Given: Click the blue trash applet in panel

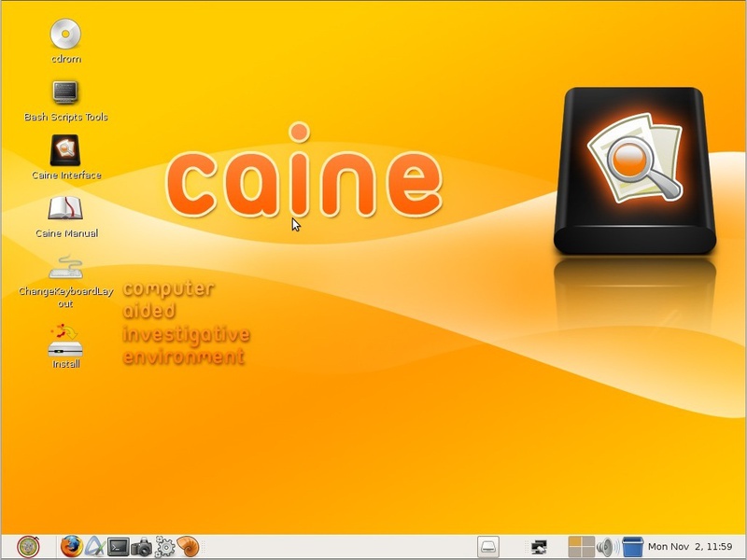Looking at the screenshot, I should 633,547.
